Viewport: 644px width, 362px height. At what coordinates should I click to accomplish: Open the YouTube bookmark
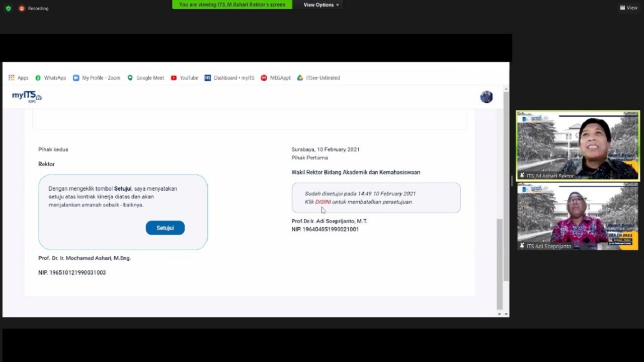pyautogui.click(x=184, y=78)
